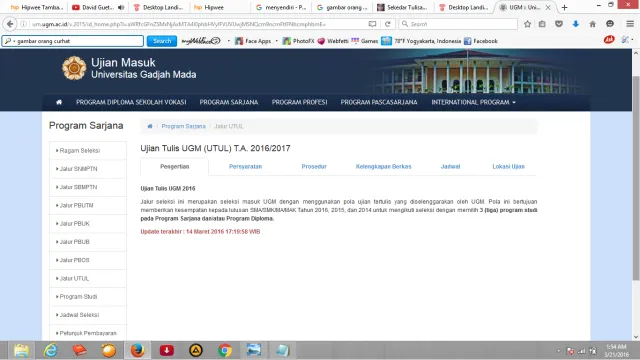This screenshot has width=640, height=360.
Task: Open the red download app in taskbar
Action: [167, 350]
